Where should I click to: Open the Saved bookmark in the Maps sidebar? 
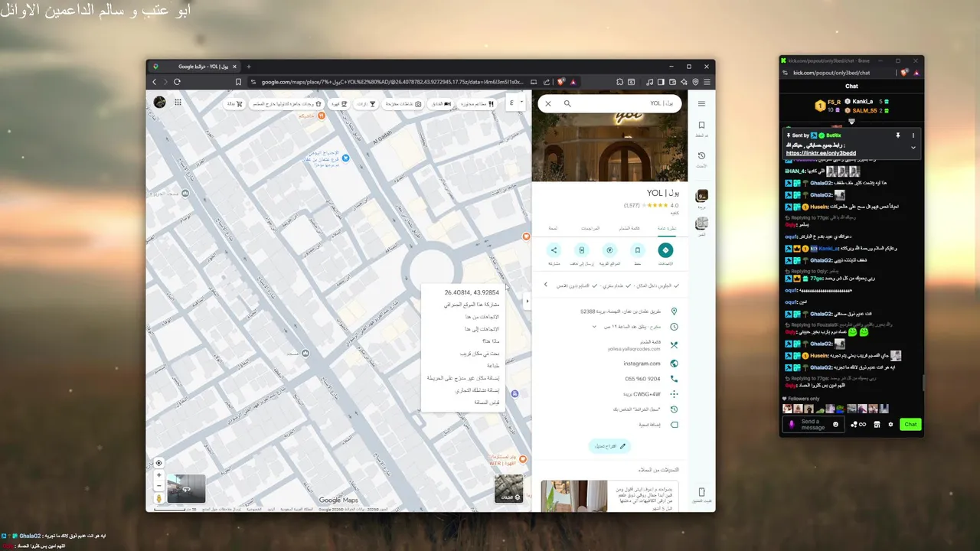click(701, 128)
